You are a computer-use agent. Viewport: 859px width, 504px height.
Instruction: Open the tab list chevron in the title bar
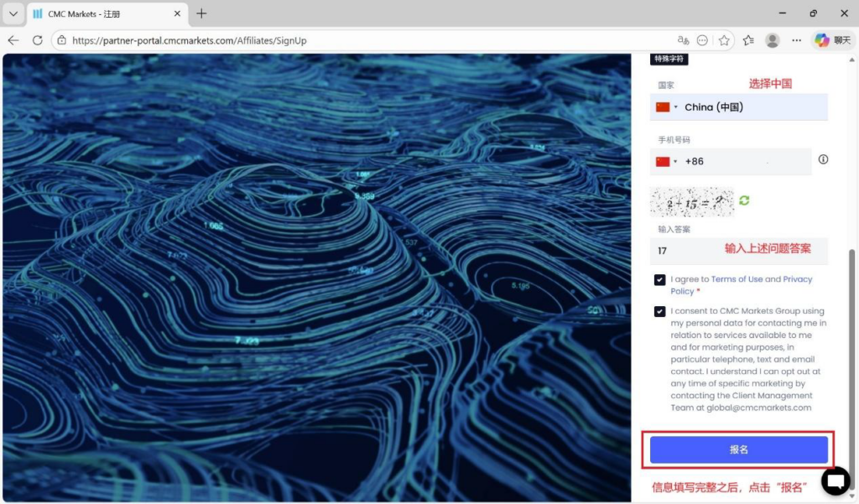point(13,13)
